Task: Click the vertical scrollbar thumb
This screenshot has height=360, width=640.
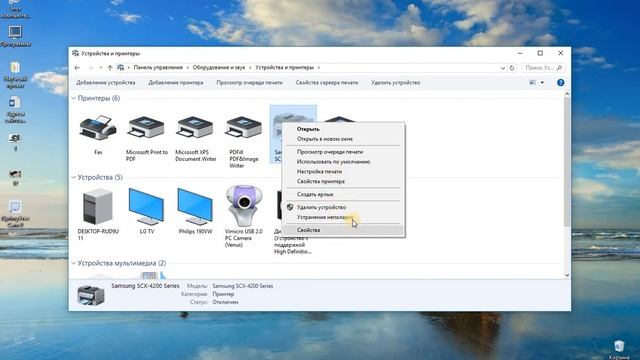Action: (567, 161)
